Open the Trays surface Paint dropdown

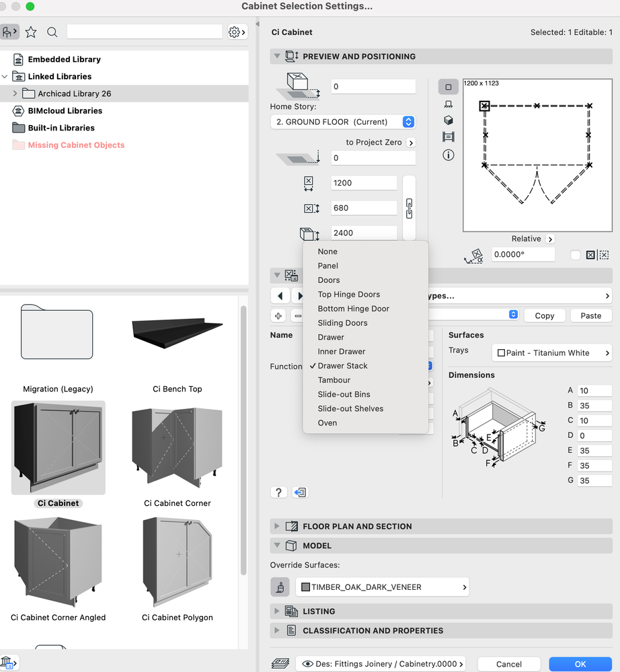point(553,352)
